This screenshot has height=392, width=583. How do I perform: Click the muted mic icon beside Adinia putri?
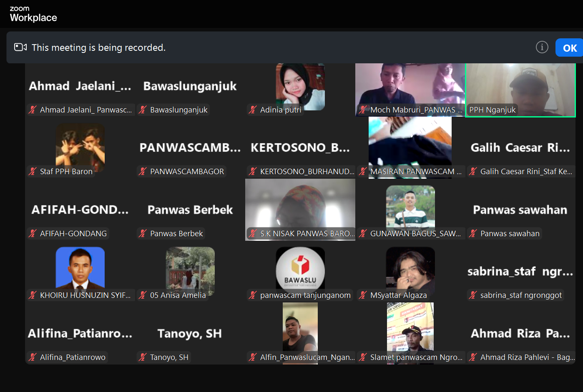click(252, 110)
